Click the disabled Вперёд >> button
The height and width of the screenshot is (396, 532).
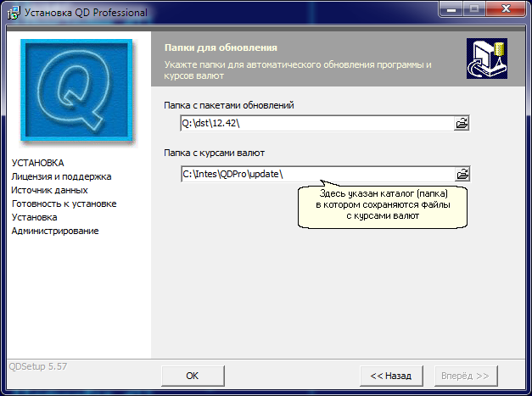[x=466, y=376]
